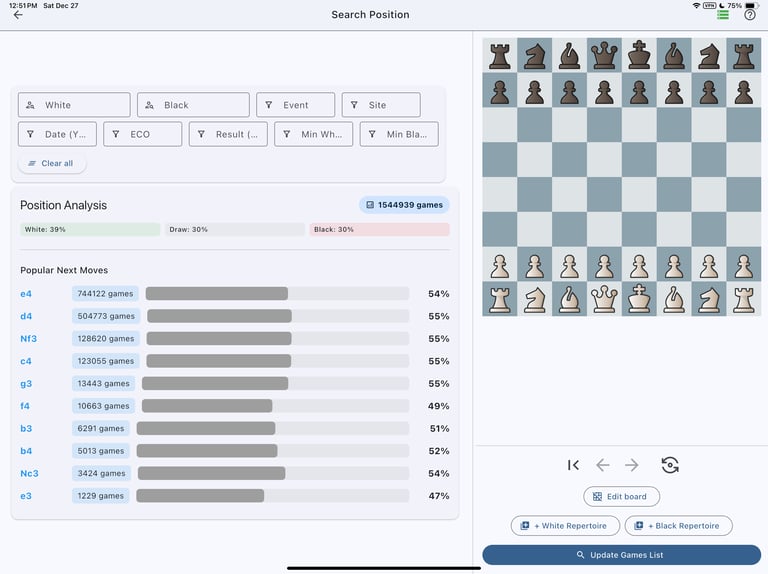768x574 pixels.
Task: Add position to White Repertoire
Action: tap(565, 526)
